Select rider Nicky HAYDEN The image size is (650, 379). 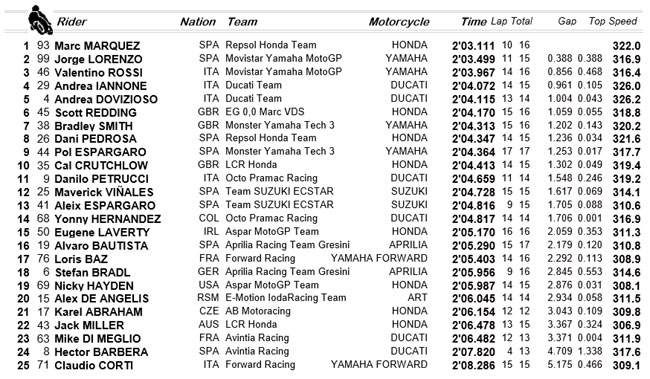click(x=94, y=286)
